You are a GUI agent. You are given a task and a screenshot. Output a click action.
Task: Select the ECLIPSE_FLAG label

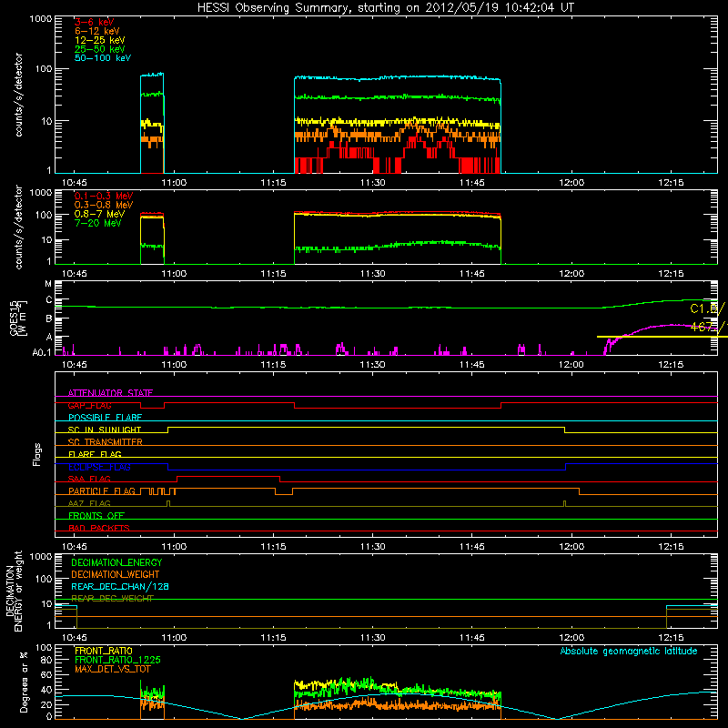[x=99, y=467]
